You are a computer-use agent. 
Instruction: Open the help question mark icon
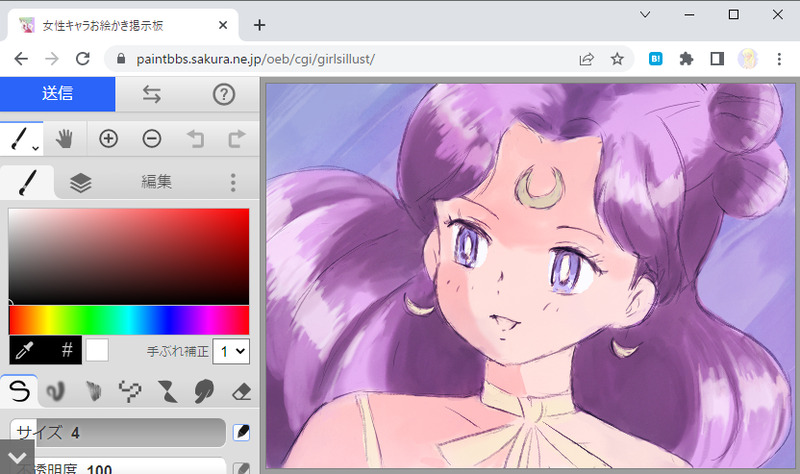(223, 94)
